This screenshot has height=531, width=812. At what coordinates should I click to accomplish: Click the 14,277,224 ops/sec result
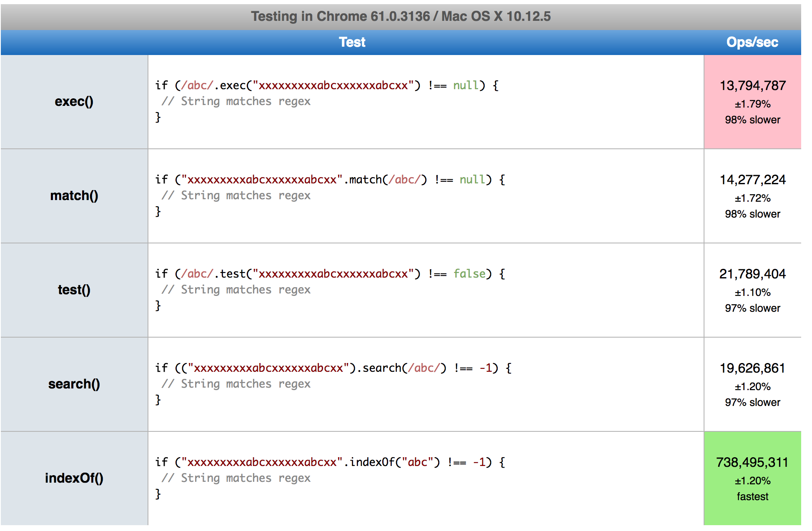pyautogui.click(x=752, y=180)
